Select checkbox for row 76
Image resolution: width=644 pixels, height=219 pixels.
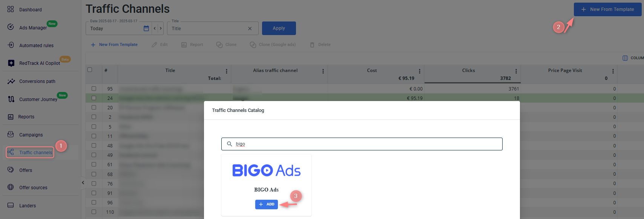[x=94, y=184]
